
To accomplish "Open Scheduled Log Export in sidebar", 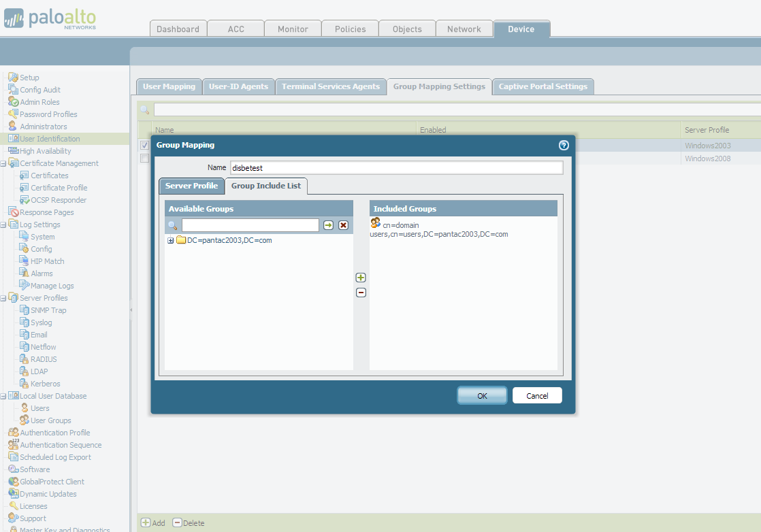I will click(55, 457).
